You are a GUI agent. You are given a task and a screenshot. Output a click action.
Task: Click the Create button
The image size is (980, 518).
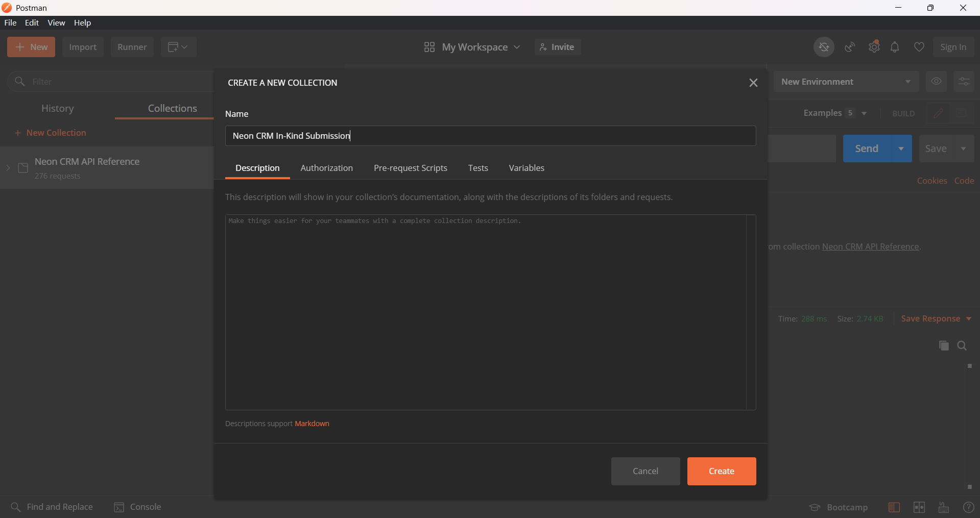tap(722, 471)
